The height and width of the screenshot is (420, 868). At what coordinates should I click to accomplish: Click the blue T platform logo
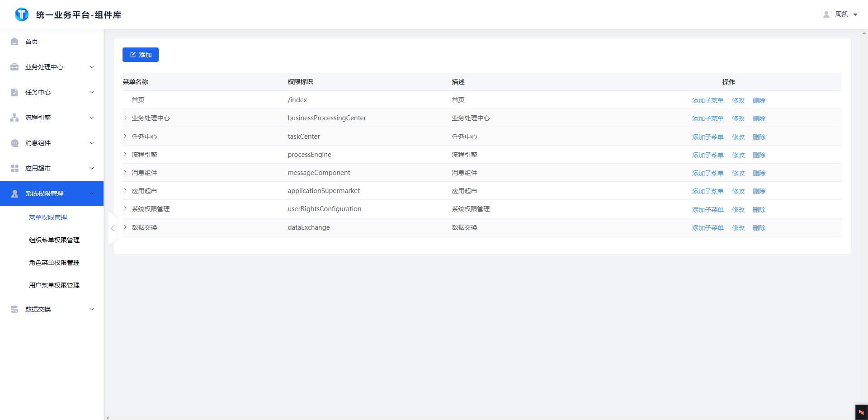[x=22, y=14]
